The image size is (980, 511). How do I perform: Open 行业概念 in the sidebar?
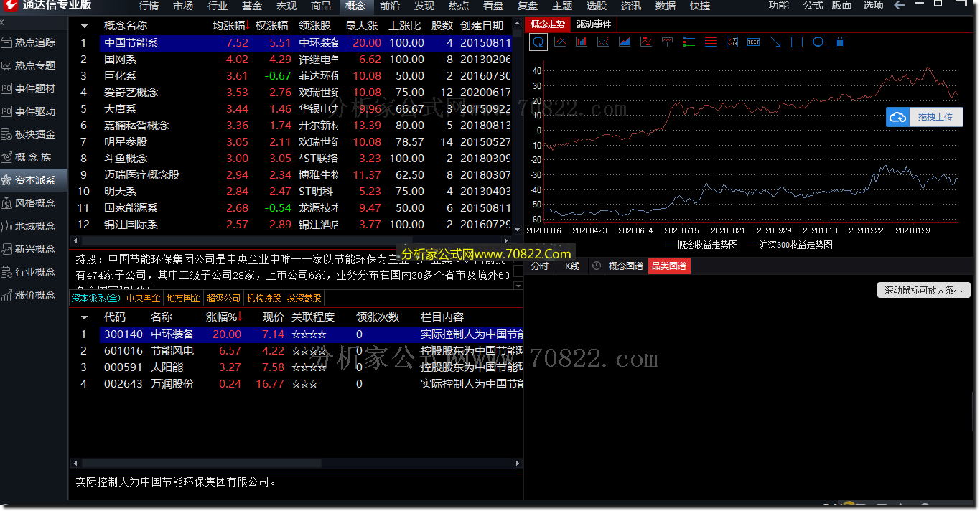(x=34, y=272)
